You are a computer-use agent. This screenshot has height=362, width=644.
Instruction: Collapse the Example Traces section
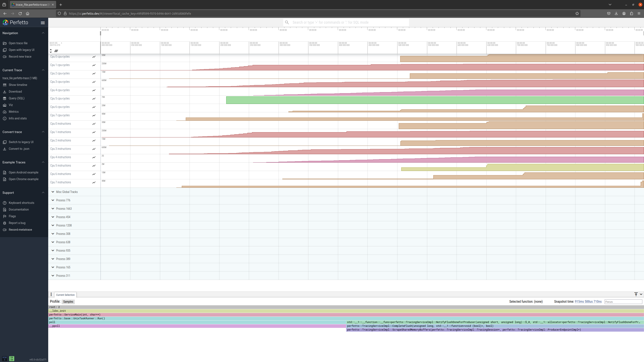point(43,162)
